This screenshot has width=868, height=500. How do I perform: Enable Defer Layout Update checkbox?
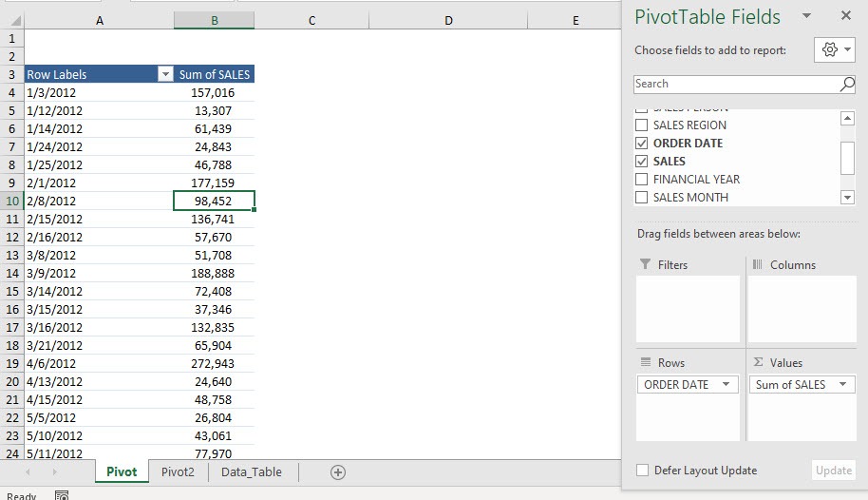pos(642,471)
